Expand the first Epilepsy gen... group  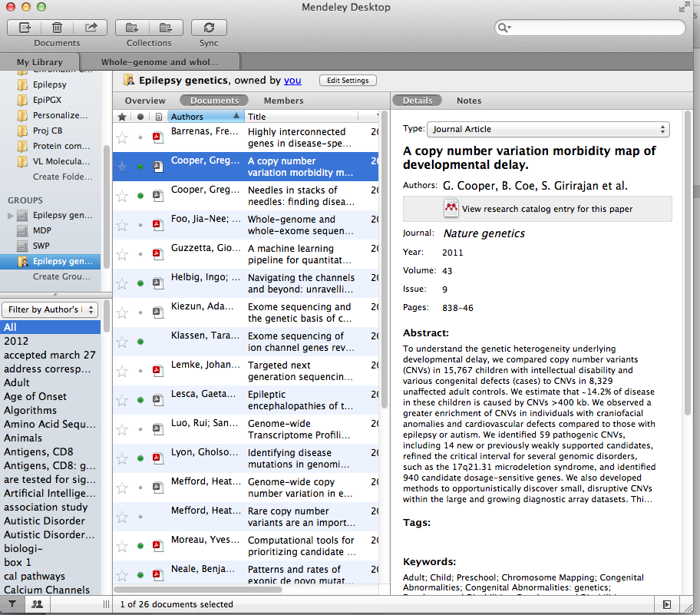[10, 216]
